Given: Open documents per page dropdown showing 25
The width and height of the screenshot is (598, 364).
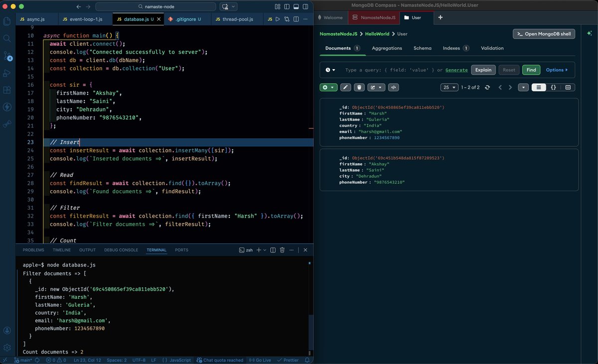Looking at the screenshot, I should 449,87.
